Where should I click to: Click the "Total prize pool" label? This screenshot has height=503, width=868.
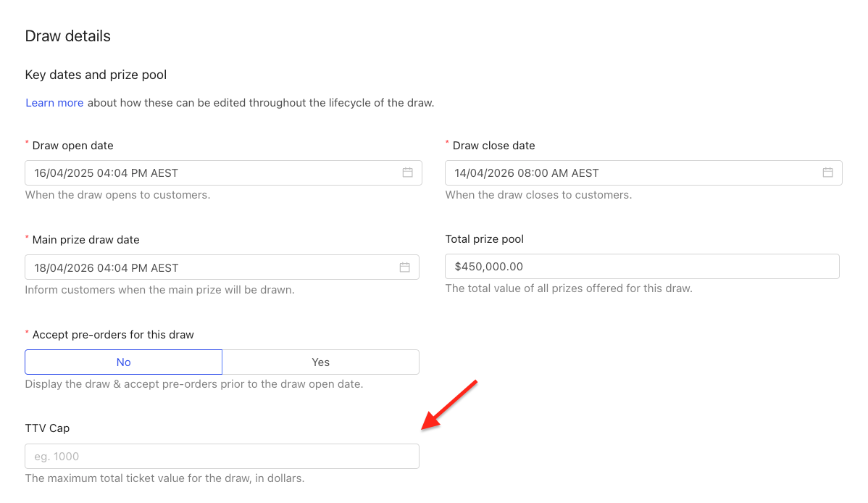pyautogui.click(x=484, y=239)
